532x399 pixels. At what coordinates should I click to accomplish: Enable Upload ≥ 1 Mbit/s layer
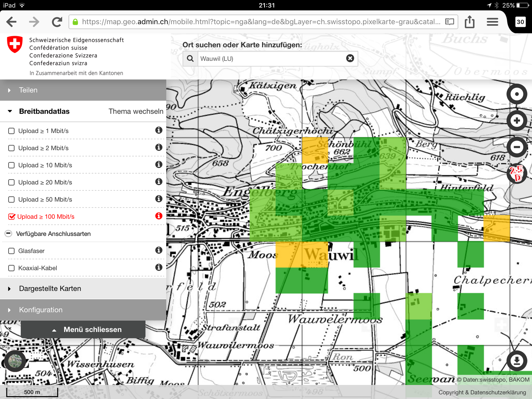click(x=11, y=131)
